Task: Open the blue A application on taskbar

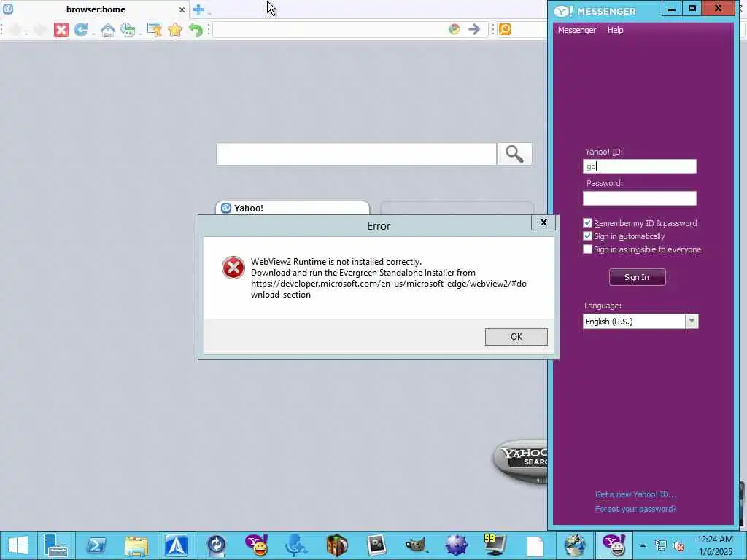Action: [x=177, y=545]
